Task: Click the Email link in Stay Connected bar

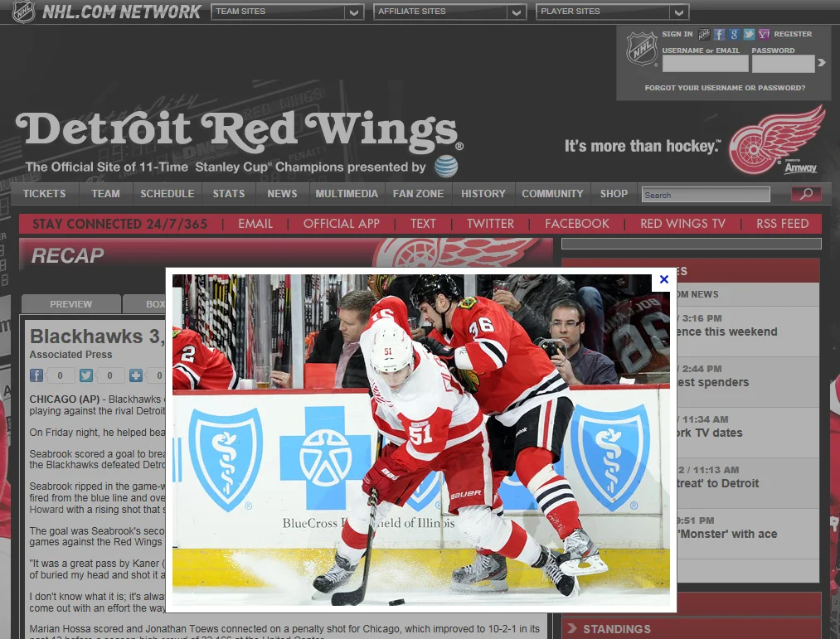Action: click(255, 223)
